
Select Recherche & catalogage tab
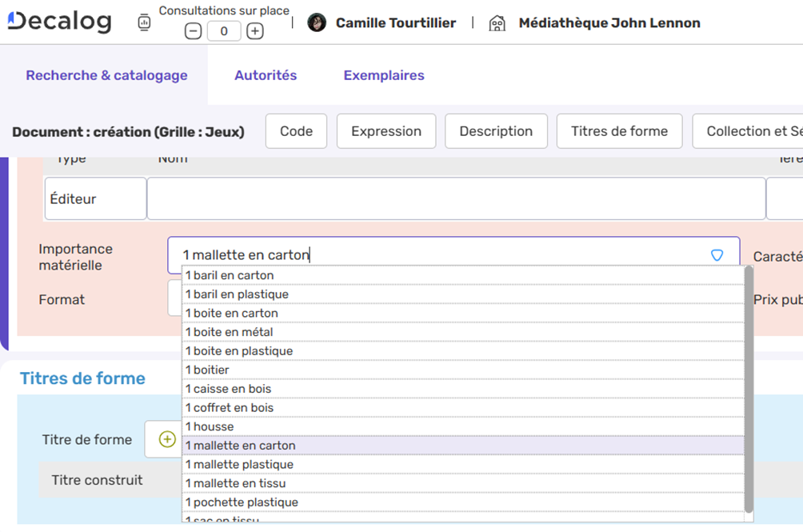click(x=106, y=75)
